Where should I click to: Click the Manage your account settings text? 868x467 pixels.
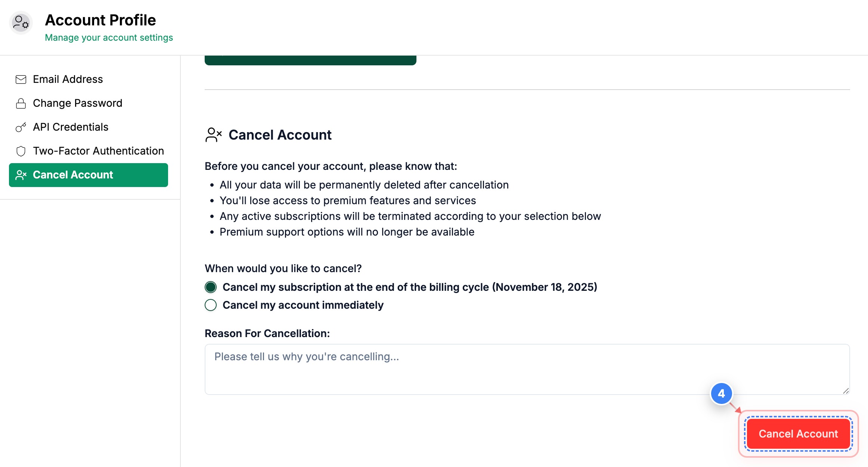click(109, 37)
